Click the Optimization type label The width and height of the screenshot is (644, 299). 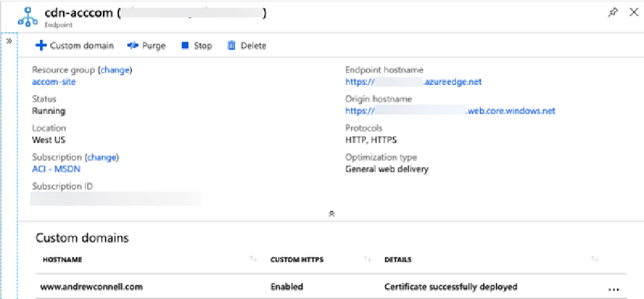(381, 157)
